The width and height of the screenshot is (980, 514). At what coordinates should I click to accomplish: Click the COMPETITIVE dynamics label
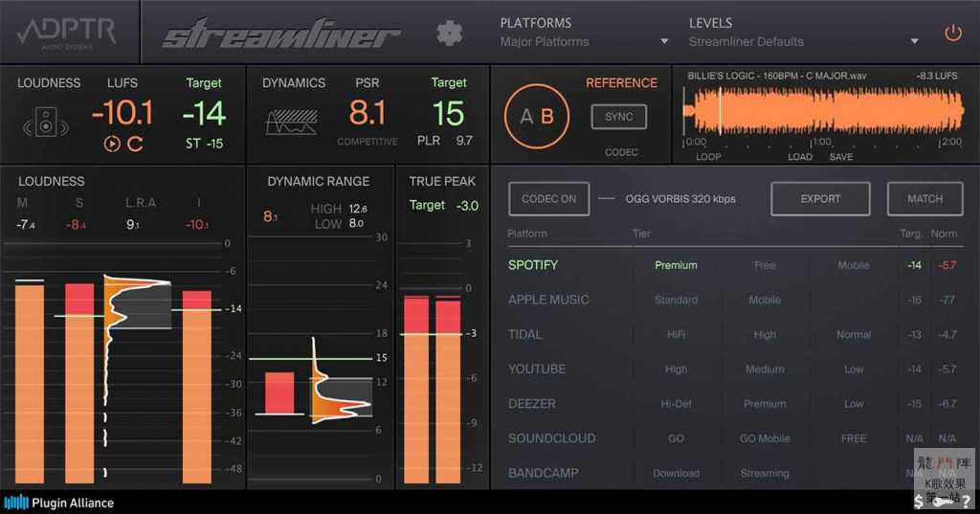pos(367,142)
